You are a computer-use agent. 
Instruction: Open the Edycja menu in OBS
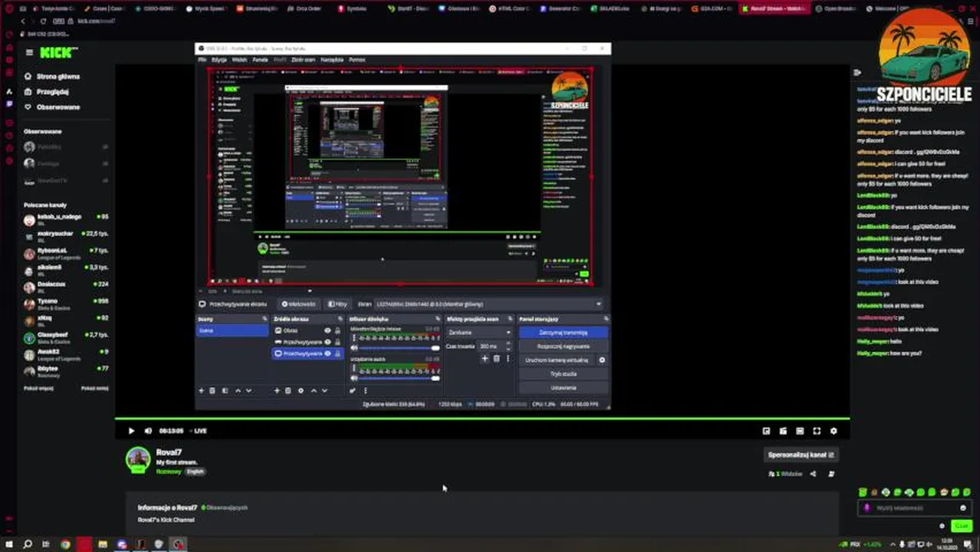coord(219,60)
